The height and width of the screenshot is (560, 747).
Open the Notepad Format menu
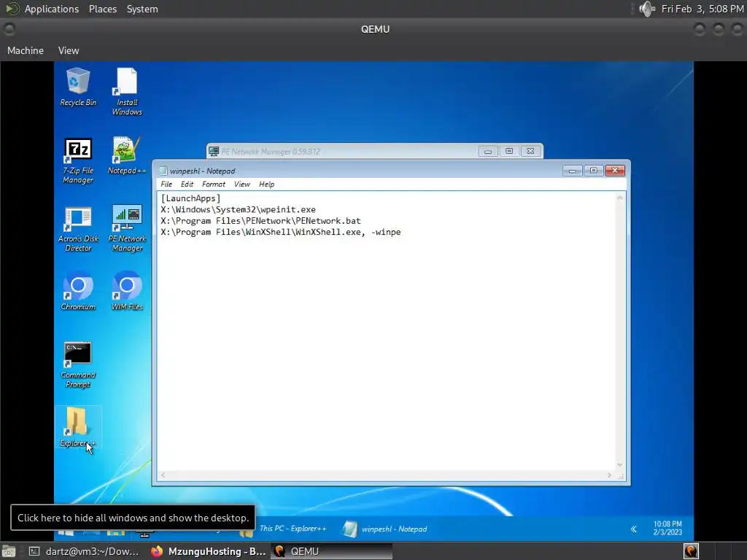(x=214, y=184)
